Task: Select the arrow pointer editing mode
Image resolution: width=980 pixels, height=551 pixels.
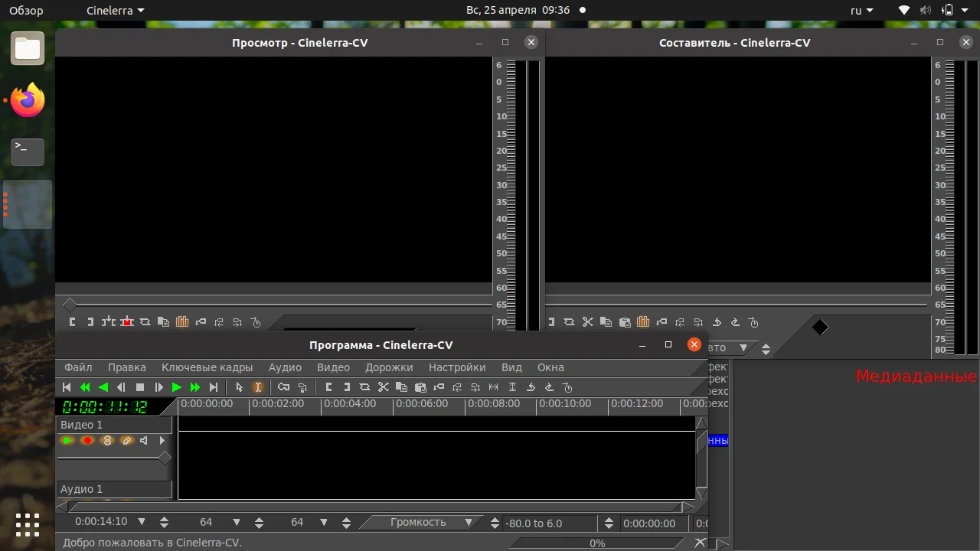Action: [239, 387]
